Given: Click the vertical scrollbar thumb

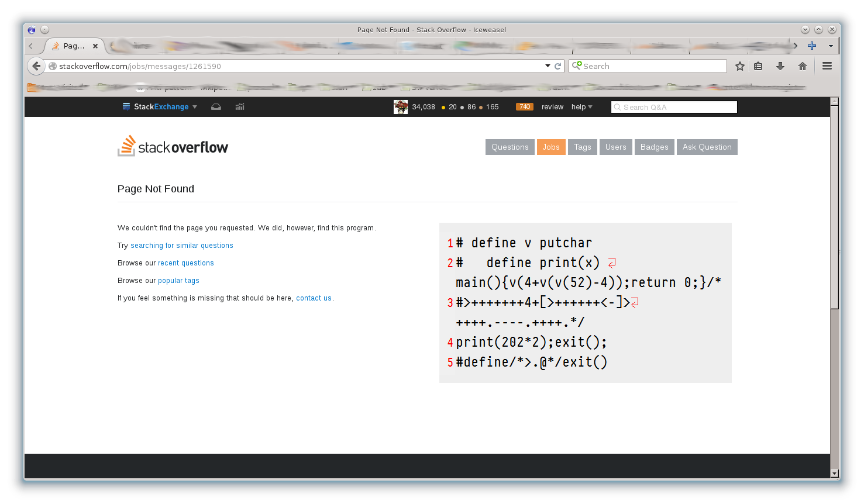Looking at the screenshot, I should coord(835,208).
